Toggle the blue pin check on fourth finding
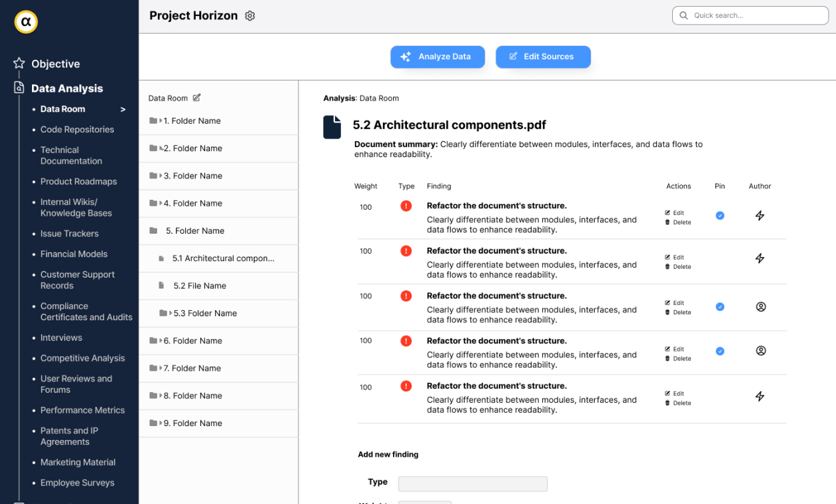The width and height of the screenshot is (836, 504). click(x=720, y=351)
